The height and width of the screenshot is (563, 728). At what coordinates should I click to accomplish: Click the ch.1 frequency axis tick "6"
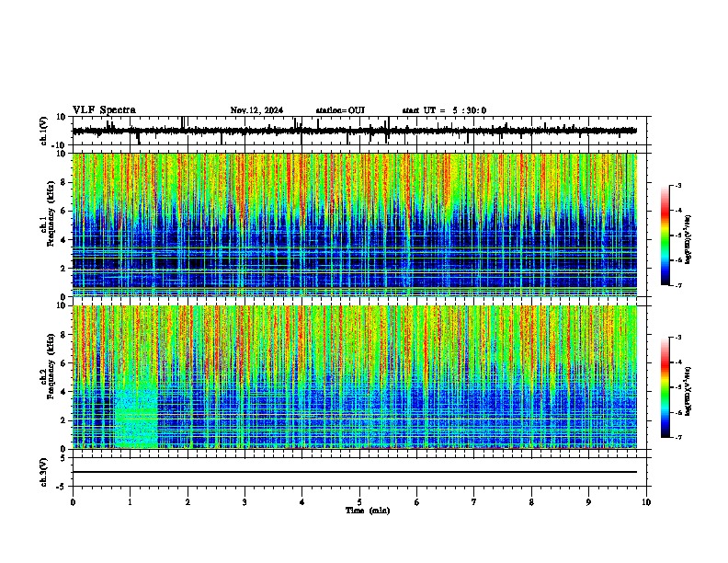[x=63, y=211]
